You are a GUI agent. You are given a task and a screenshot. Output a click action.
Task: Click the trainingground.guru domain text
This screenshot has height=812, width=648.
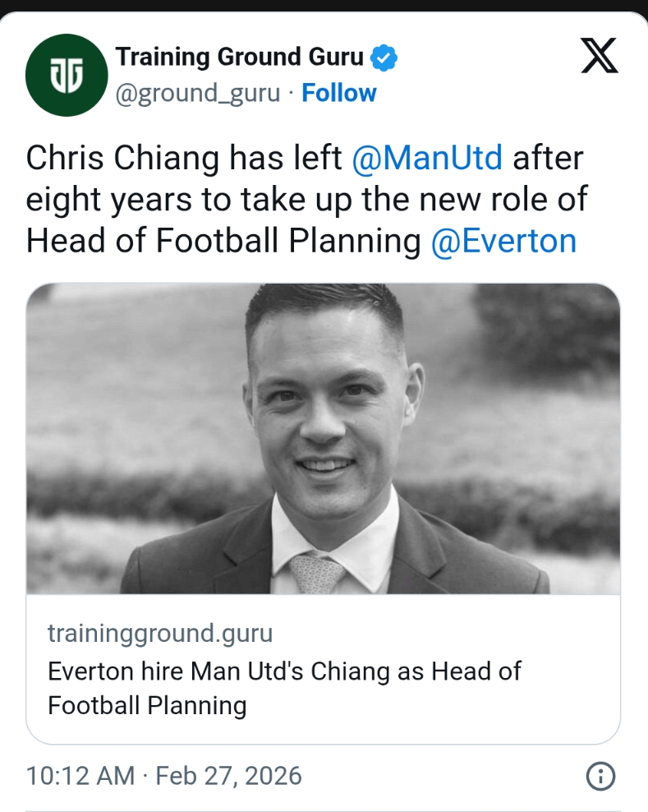click(x=160, y=633)
